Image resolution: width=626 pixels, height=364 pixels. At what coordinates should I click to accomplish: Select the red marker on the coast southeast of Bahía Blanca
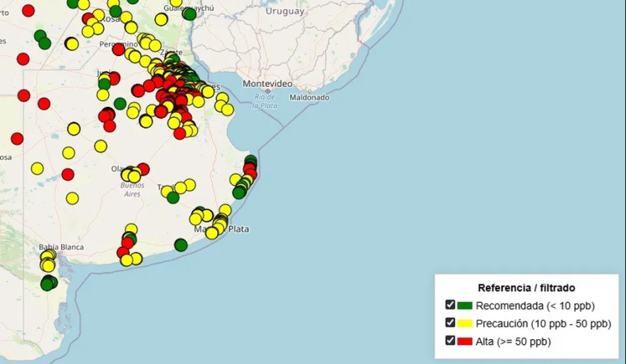(123, 252)
